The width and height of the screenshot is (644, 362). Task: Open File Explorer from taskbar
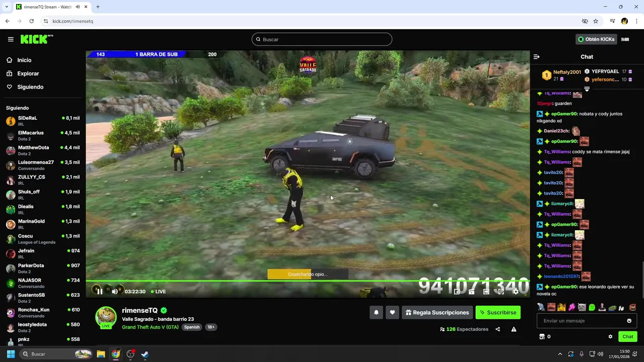tap(101, 354)
